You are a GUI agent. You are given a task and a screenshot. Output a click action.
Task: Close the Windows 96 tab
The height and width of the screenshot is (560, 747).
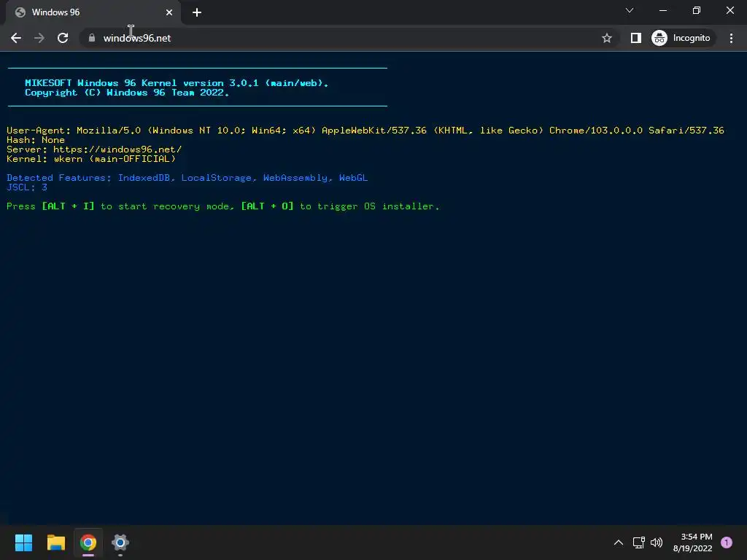click(169, 12)
